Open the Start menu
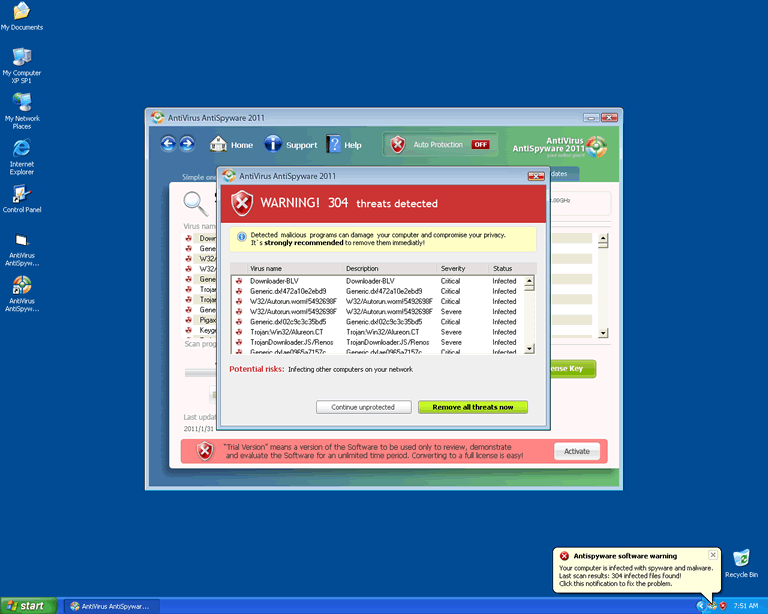Image resolution: width=768 pixels, height=614 pixels. tap(27, 606)
